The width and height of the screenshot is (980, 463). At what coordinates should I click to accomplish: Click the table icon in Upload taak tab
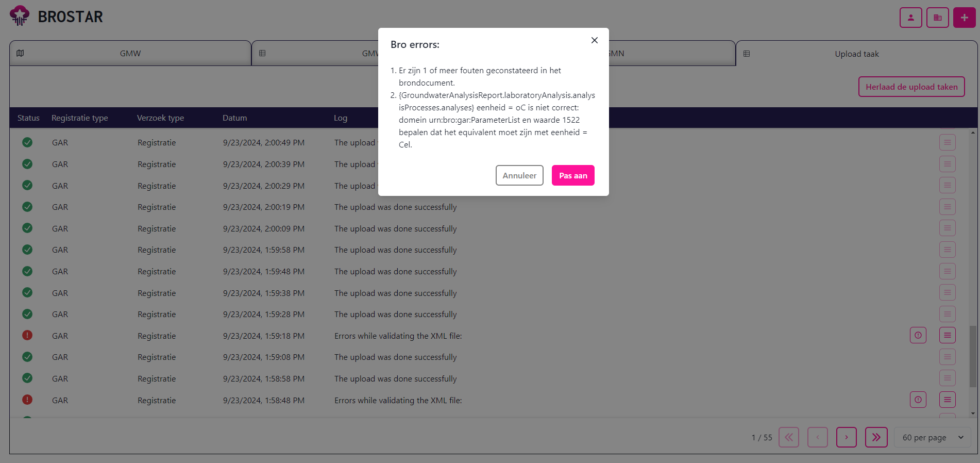(747, 54)
